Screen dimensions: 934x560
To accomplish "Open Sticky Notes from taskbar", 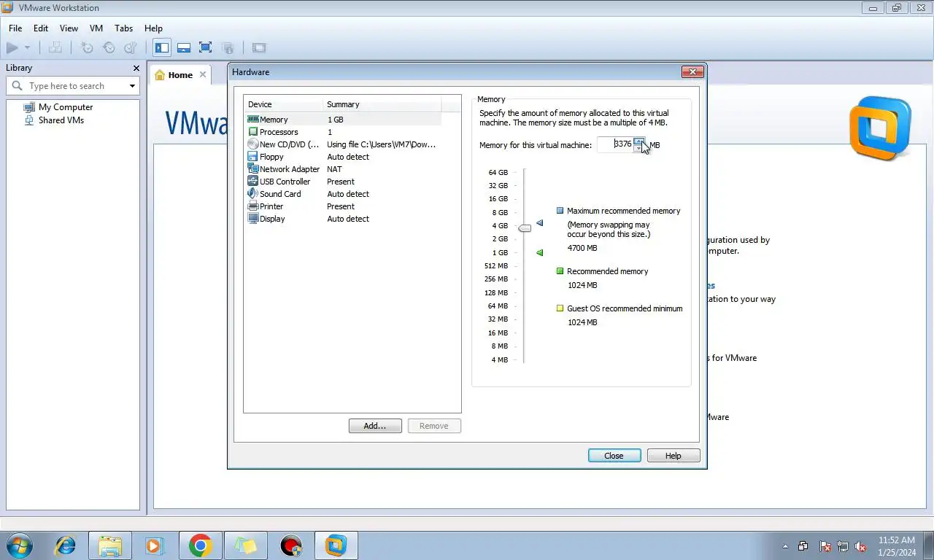I will click(246, 545).
